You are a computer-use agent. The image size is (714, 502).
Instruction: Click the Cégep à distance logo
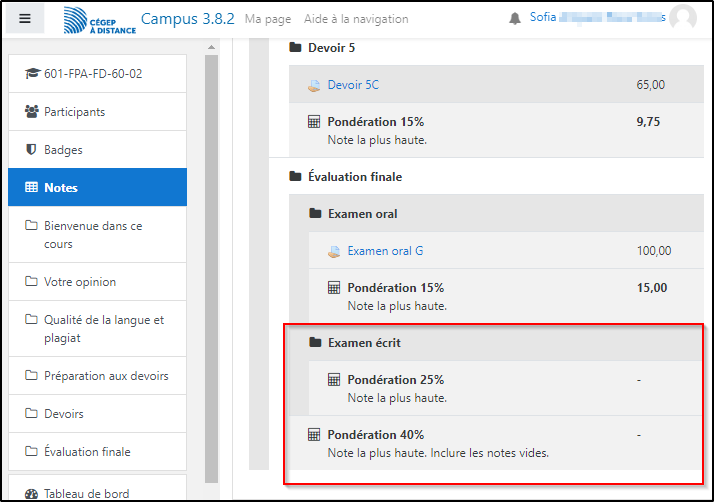(x=99, y=20)
